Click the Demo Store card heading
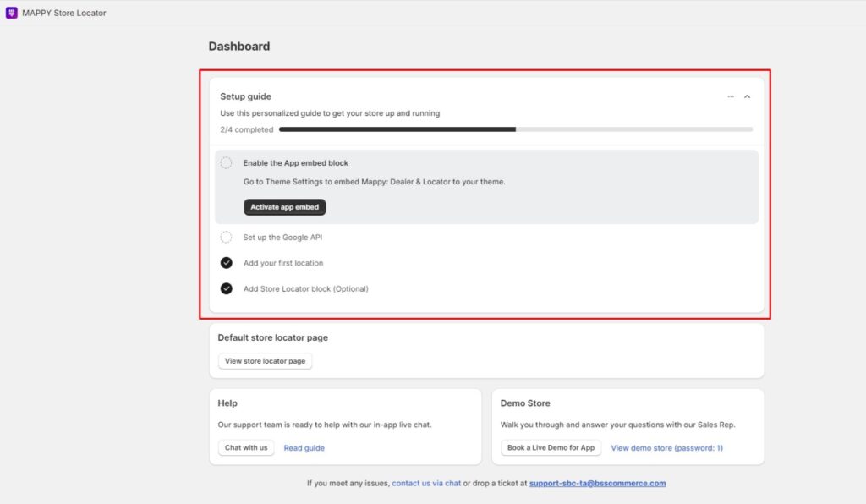 525,403
